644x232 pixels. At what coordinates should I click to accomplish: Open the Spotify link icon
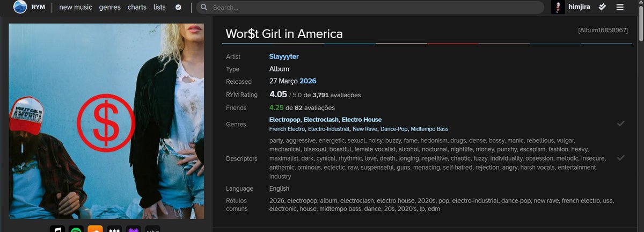pos(76,229)
